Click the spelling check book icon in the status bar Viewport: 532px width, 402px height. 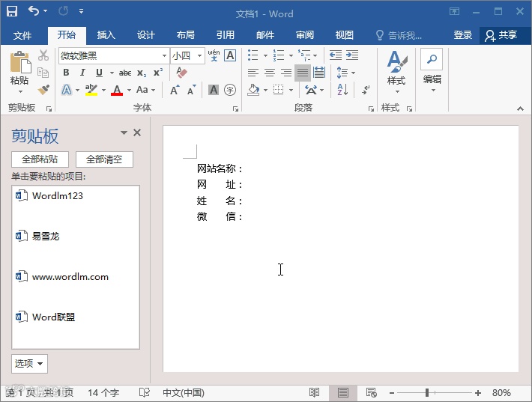pyautogui.click(x=144, y=392)
